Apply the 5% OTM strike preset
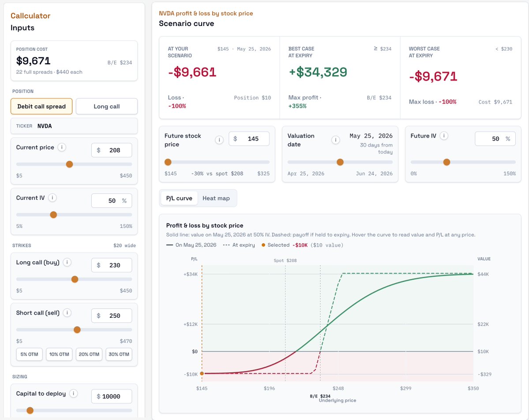 [x=30, y=354]
